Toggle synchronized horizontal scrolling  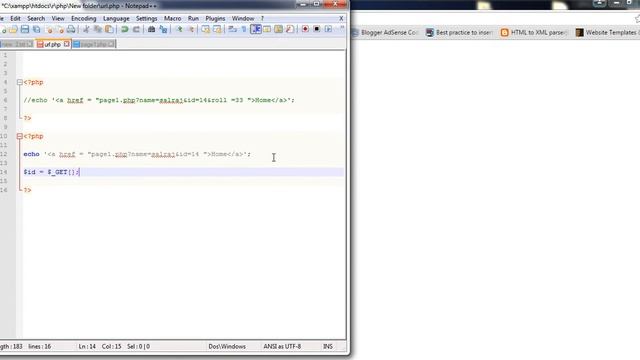click(x=217, y=29)
